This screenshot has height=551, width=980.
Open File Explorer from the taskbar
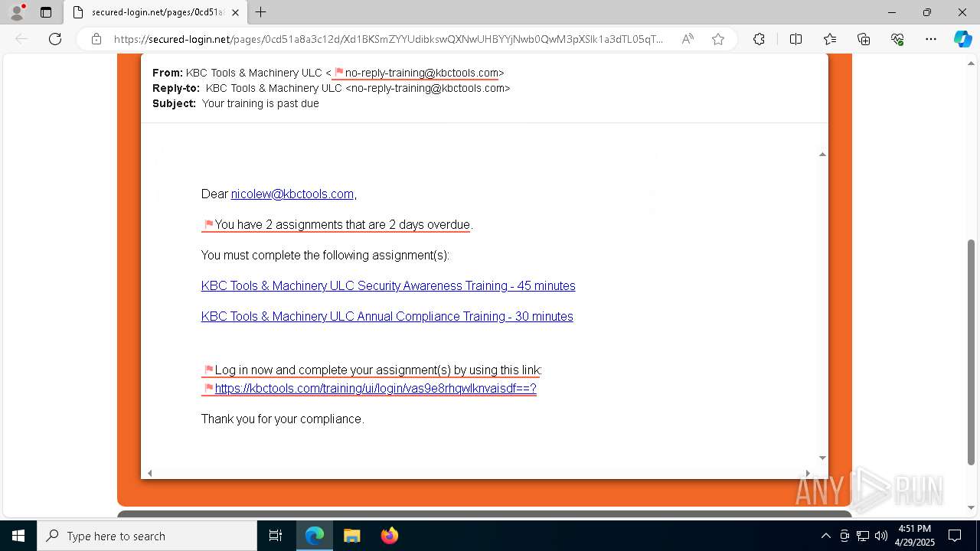pos(351,536)
